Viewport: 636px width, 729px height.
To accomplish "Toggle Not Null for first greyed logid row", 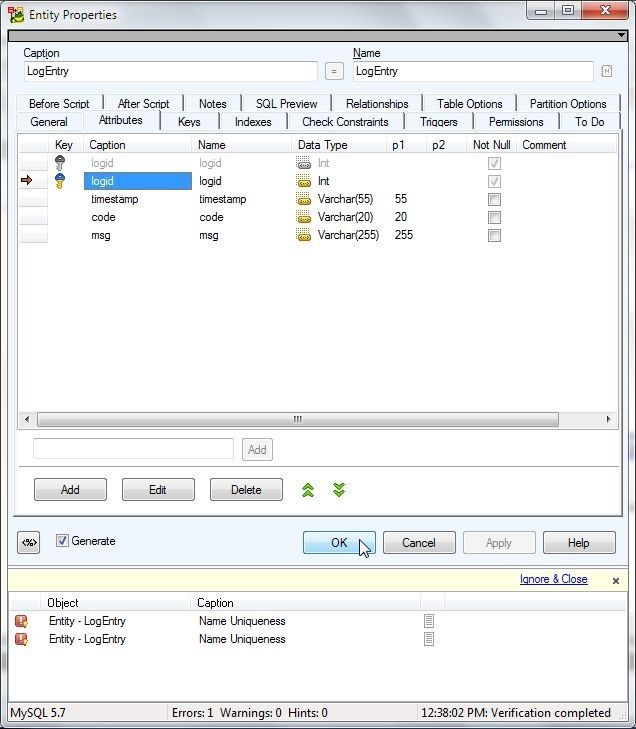I will click(x=494, y=163).
